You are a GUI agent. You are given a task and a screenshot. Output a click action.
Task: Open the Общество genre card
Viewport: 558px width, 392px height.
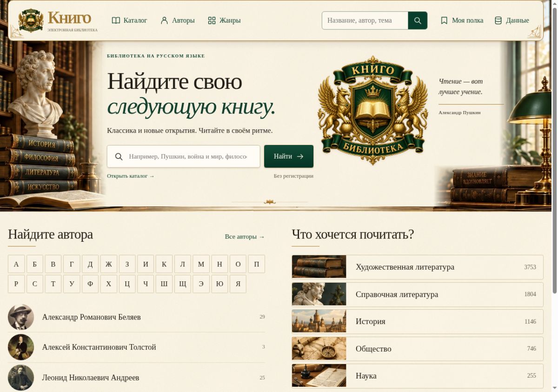click(418, 349)
